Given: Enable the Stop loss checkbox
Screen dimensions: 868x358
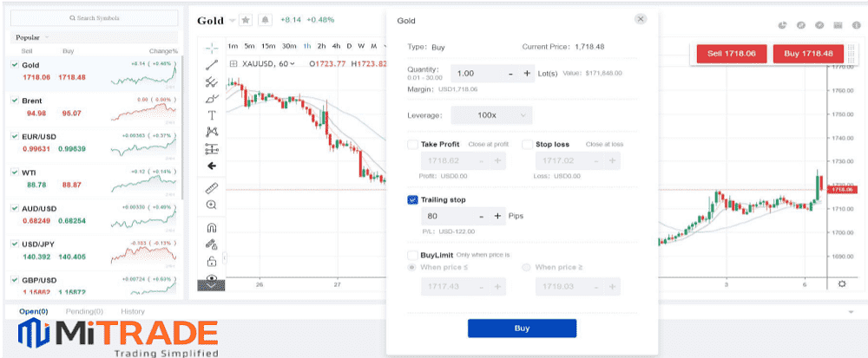Looking at the screenshot, I should (528, 145).
